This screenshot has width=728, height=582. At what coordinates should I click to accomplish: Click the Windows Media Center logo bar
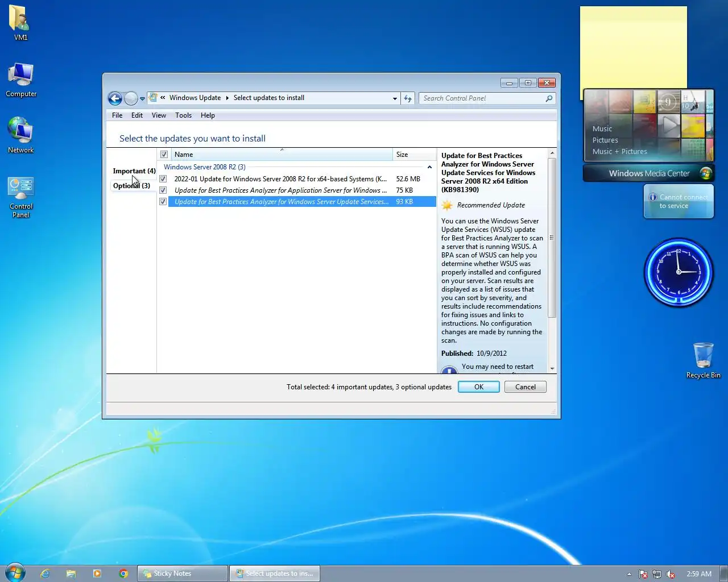pyautogui.click(x=649, y=173)
